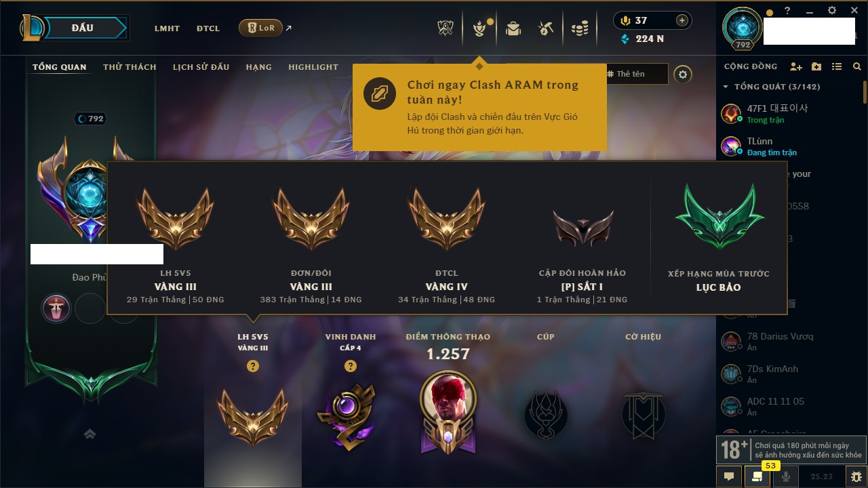
Task: Switch to the Lịch Sử Đấu tab
Action: click(201, 67)
